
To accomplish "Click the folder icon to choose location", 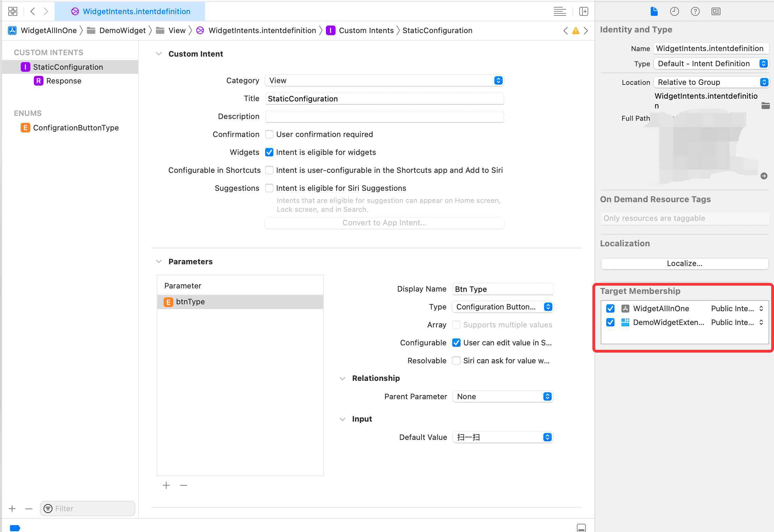I will click(765, 106).
